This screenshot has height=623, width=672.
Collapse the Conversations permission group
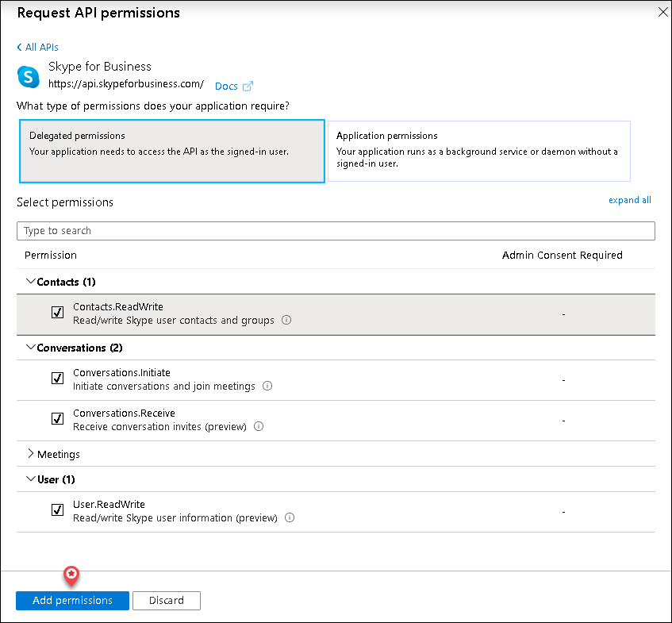[31, 348]
